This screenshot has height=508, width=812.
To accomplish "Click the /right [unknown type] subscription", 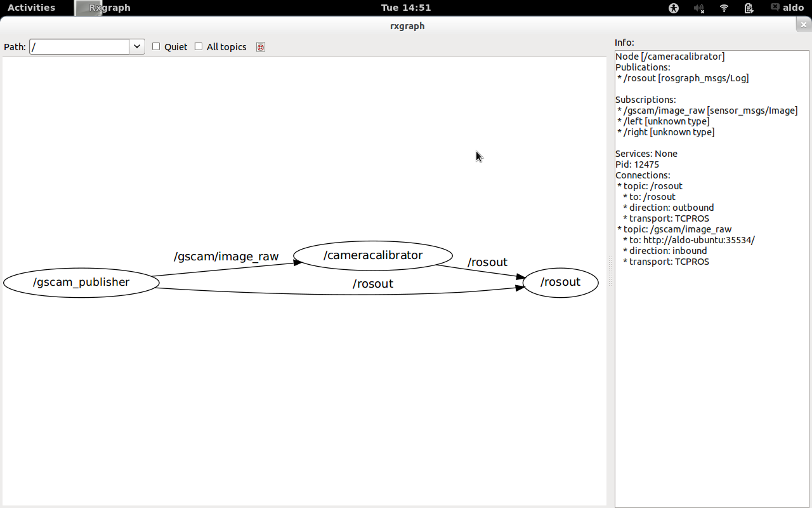I will [x=666, y=132].
